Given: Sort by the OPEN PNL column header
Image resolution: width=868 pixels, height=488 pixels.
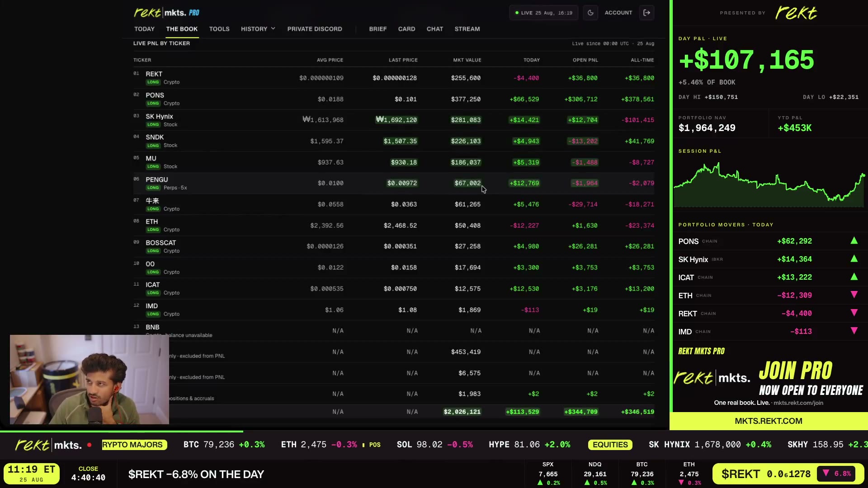Looking at the screenshot, I should click(585, 60).
